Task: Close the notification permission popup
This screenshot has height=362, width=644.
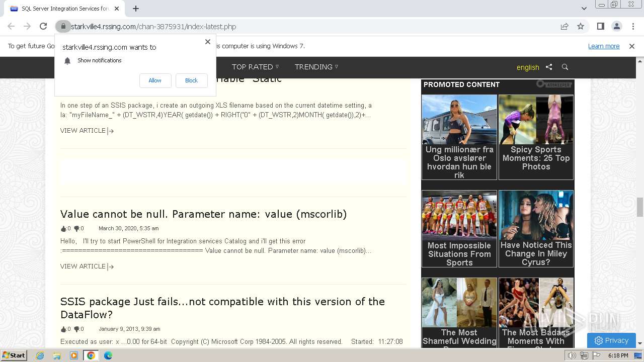Action: pyautogui.click(x=208, y=42)
